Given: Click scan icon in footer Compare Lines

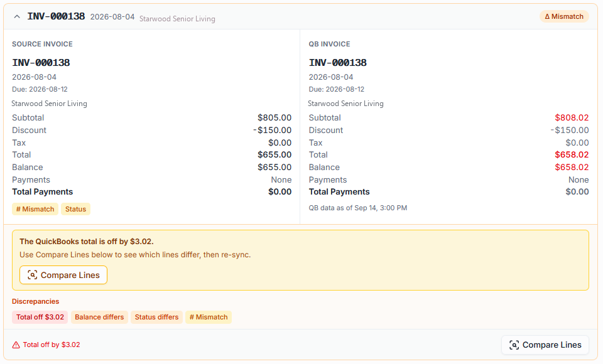Looking at the screenshot, I should point(514,345).
